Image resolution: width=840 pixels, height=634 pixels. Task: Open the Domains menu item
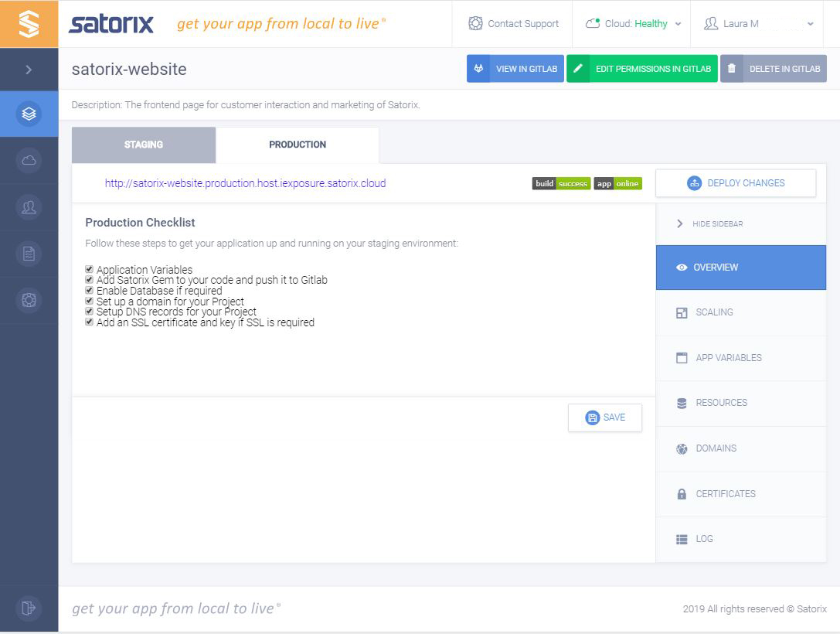[x=741, y=448]
